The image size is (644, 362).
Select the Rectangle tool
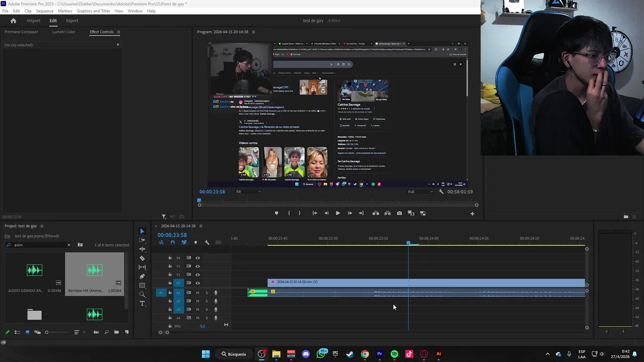[142, 285]
